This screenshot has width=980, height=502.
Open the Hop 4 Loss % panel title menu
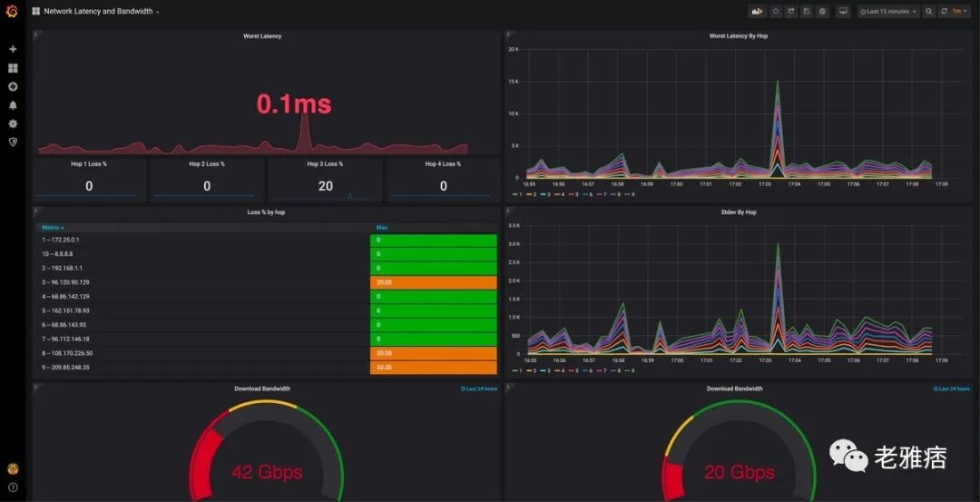tap(443, 164)
